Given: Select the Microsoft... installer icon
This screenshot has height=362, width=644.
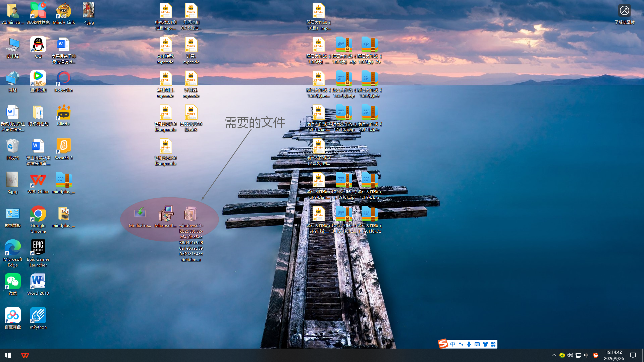Looking at the screenshot, I should coord(166,217).
